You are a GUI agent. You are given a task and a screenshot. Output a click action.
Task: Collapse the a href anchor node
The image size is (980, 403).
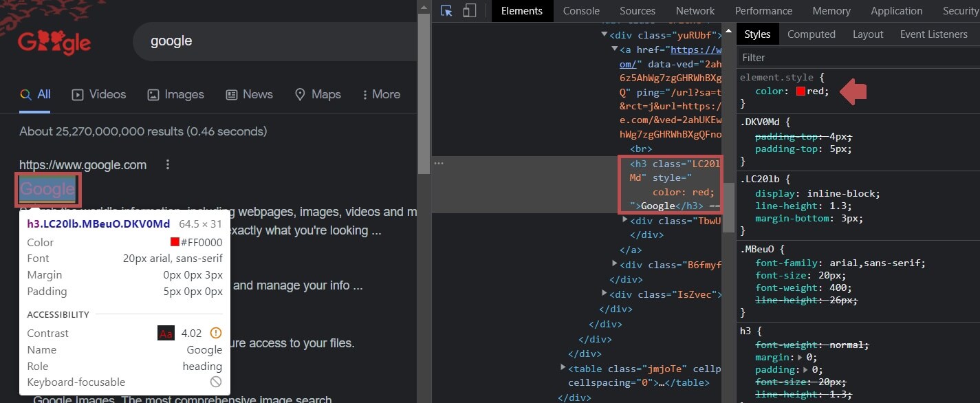(615, 50)
